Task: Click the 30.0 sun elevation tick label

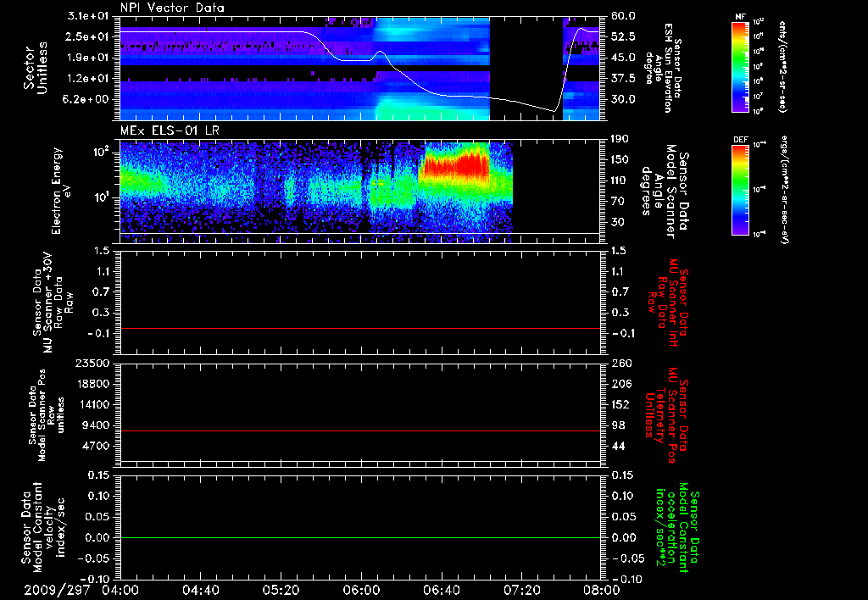Action: coord(623,100)
